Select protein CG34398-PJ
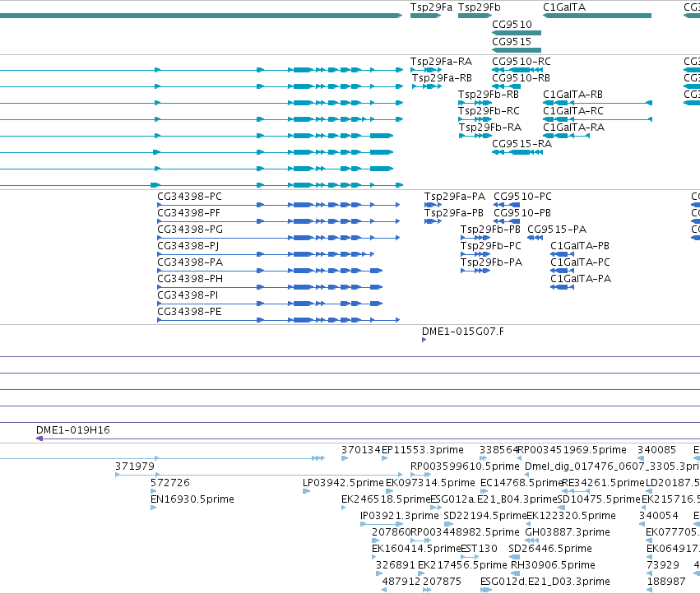 [266, 254]
